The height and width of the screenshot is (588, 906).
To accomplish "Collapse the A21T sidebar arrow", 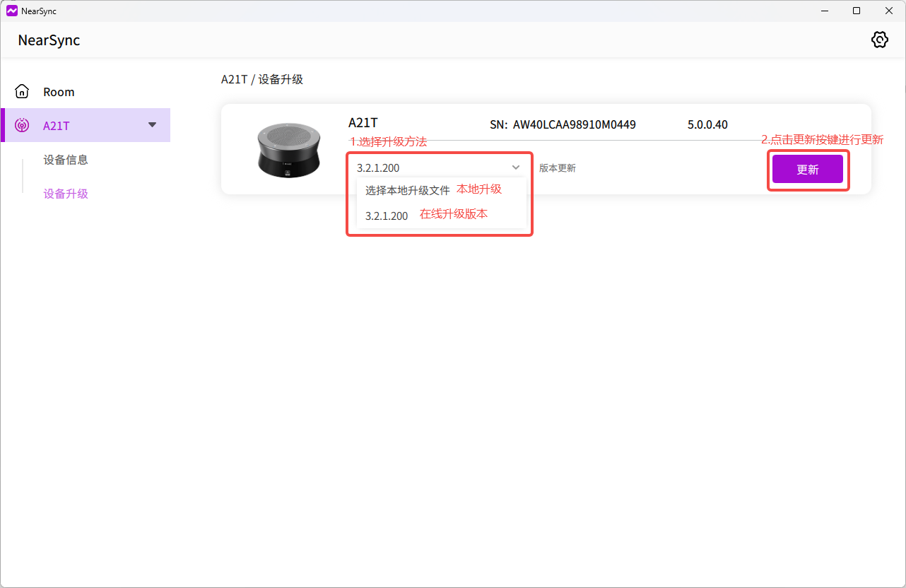I will pos(152,125).
